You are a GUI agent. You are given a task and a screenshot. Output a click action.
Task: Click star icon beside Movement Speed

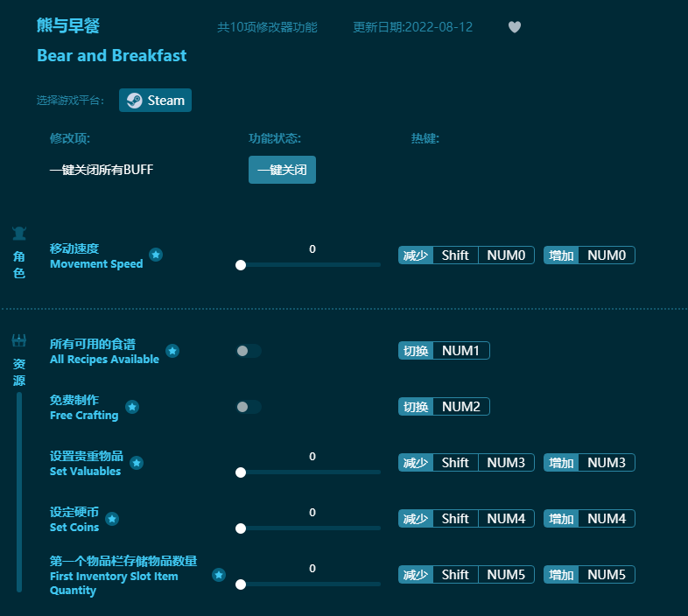coord(156,255)
